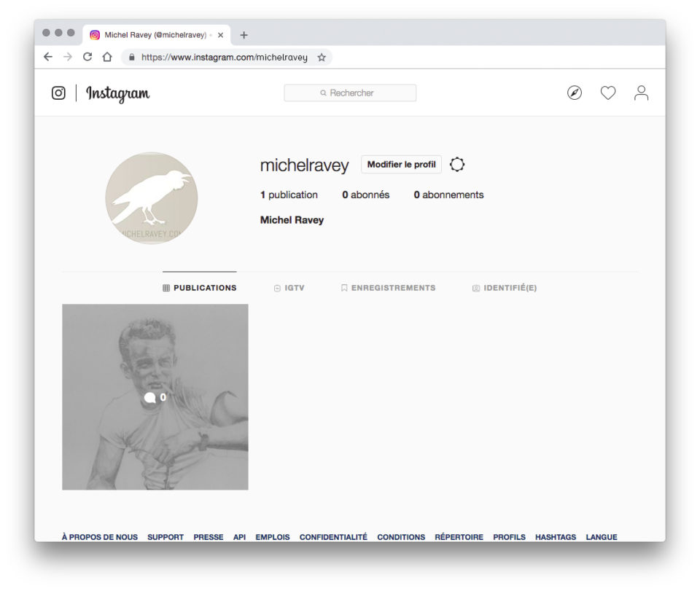
Task: Open the Hashtags footer link
Action: click(556, 537)
